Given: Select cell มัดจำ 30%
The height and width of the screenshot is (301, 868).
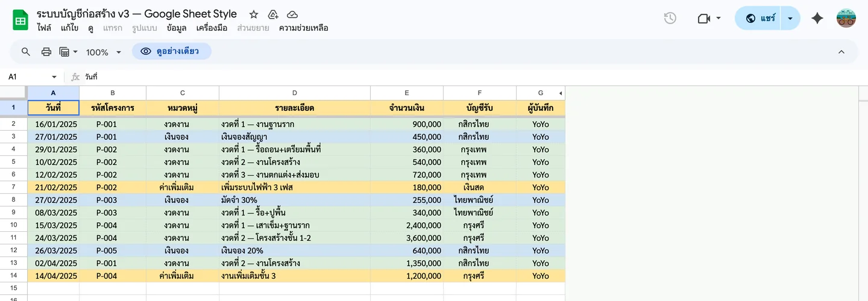Looking at the screenshot, I should (x=295, y=200).
